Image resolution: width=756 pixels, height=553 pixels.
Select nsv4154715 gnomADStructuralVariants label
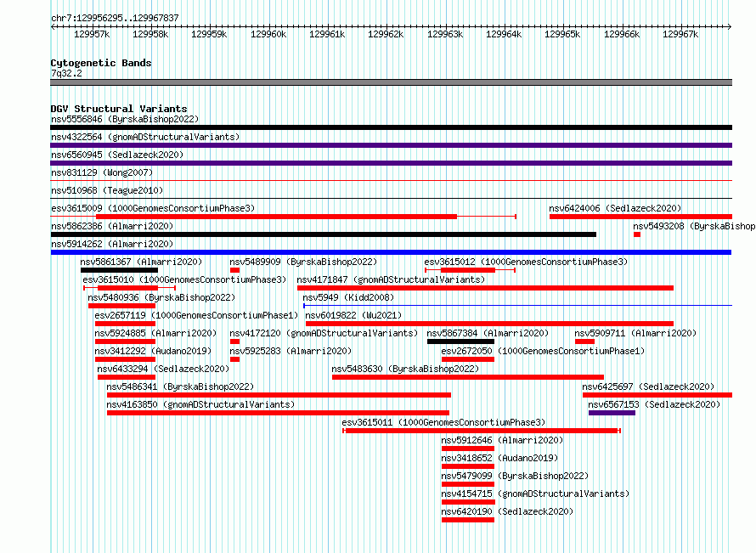(536, 494)
